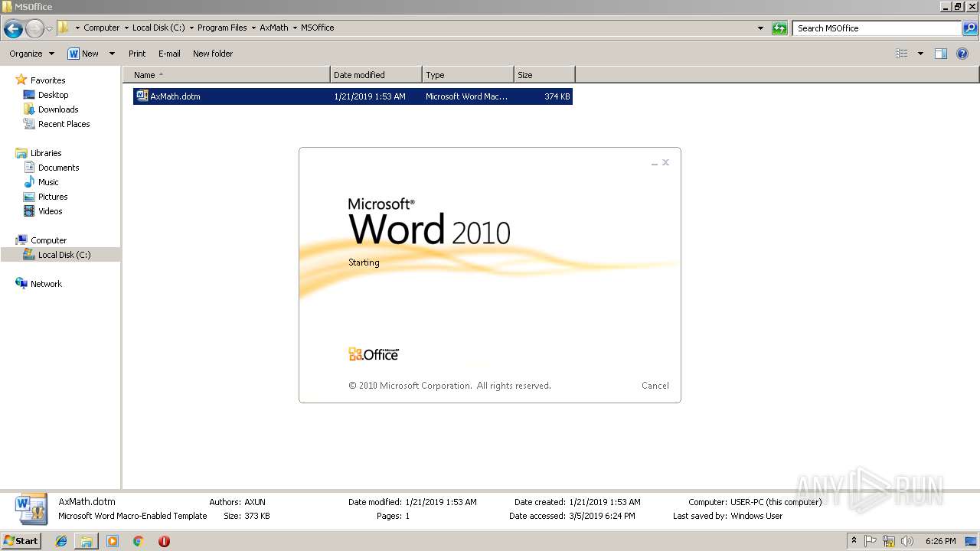Click the Authors value AXUN
The width and height of the screenshot is (980, 551).
[255, 502]
